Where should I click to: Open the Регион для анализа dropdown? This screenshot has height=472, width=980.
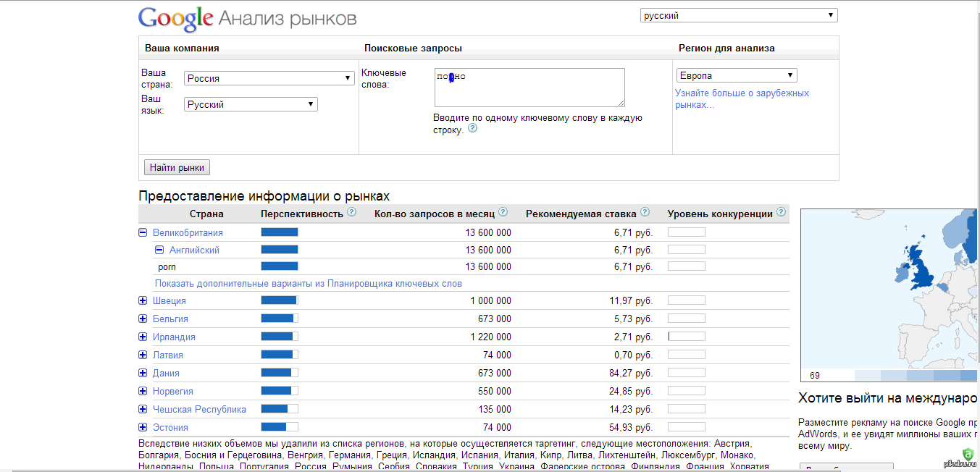click(737, 75)
